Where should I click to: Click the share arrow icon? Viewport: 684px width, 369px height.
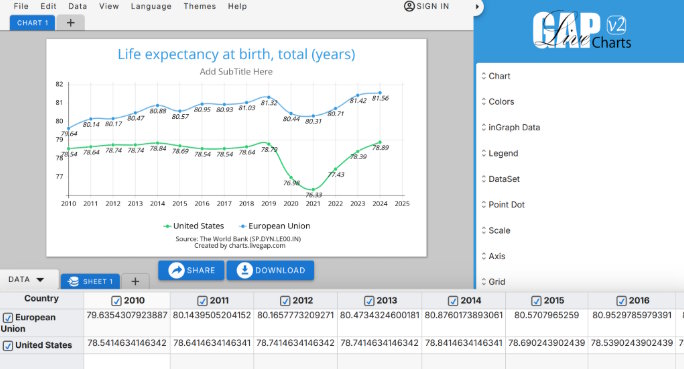(176, 270)
